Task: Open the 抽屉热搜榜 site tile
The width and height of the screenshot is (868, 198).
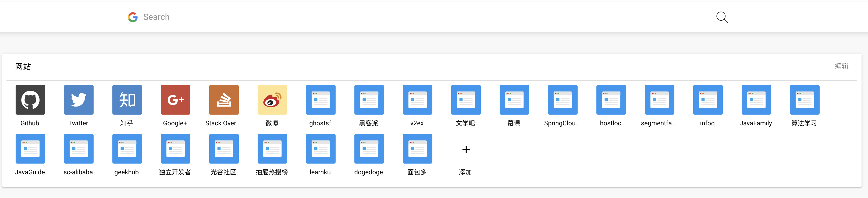Action: click(x=272, y=149)
